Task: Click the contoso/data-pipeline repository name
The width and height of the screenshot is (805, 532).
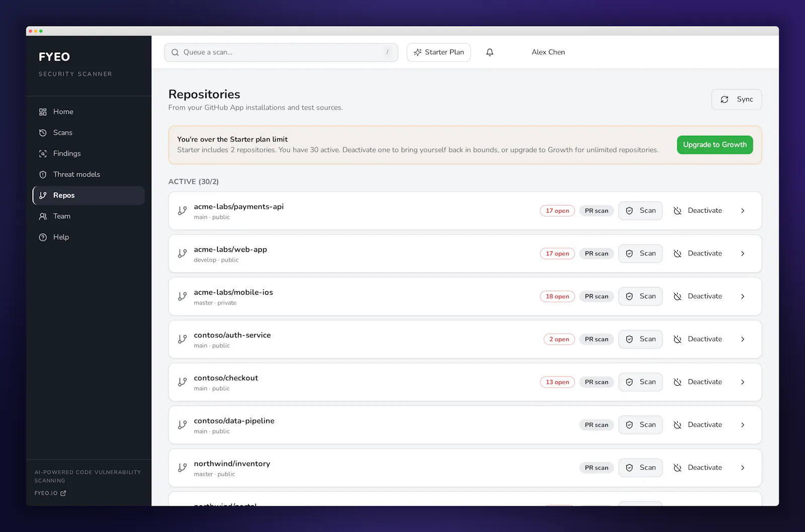Action: tap(234, 421)
